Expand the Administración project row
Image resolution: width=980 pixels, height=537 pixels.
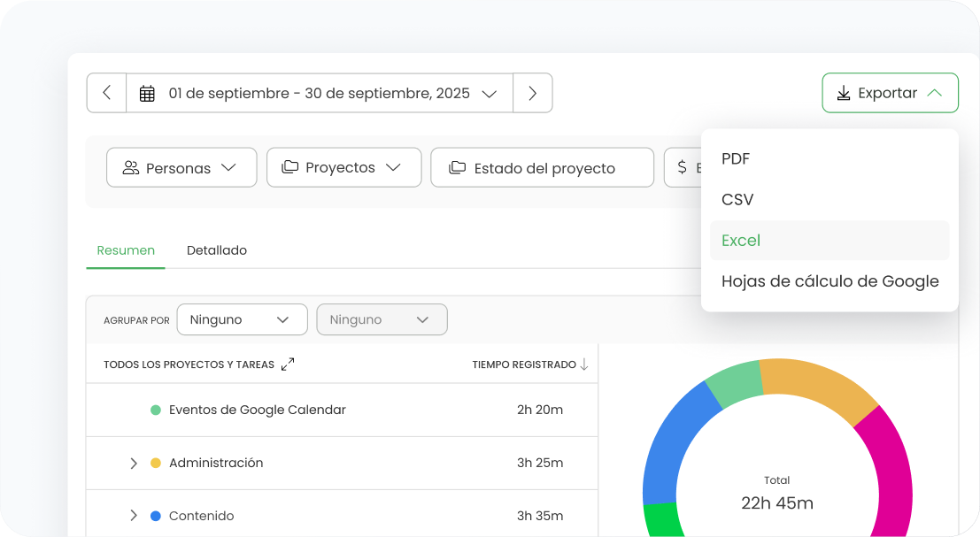(x=133, y=464)
